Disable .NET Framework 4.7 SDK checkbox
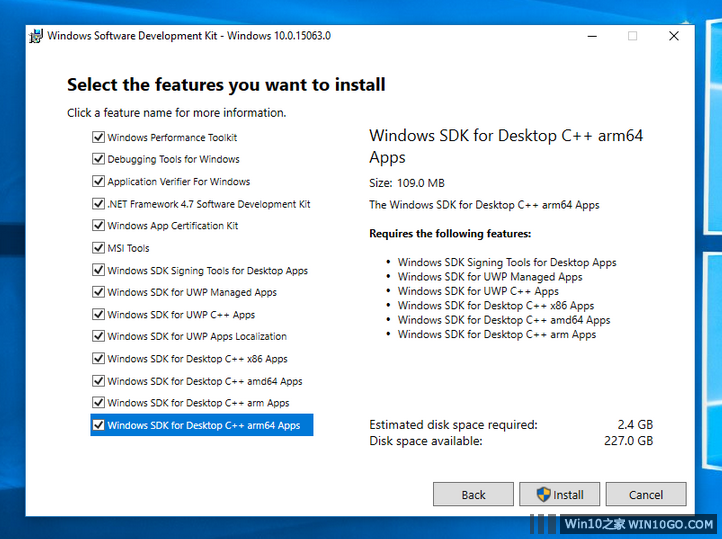This screenshot has width=722, height=539. coord(98,204)
